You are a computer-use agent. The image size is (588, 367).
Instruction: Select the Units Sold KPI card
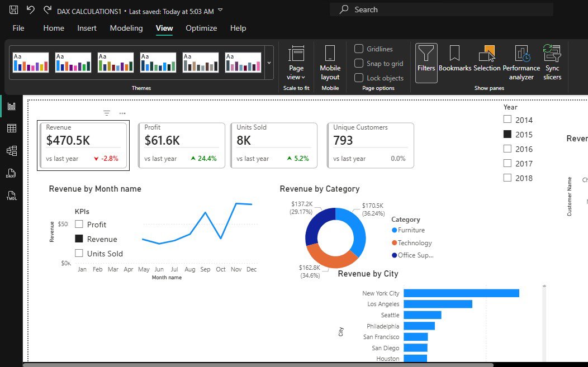(274, 145)
